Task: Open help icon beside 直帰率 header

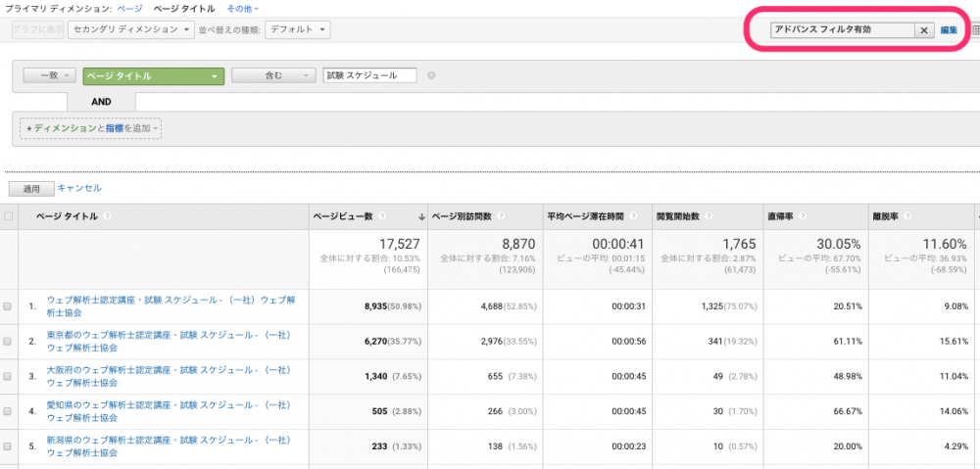Action: pos(803,216)
